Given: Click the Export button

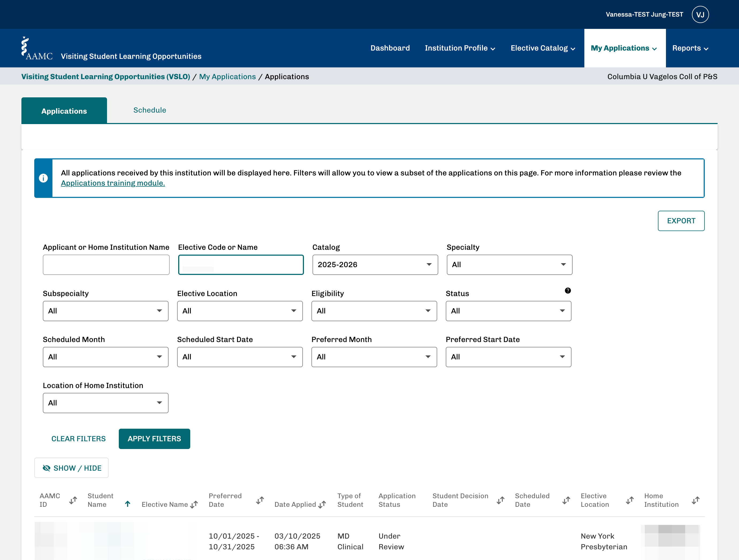Looking at the screenshot, I should (x=681, y=221).
